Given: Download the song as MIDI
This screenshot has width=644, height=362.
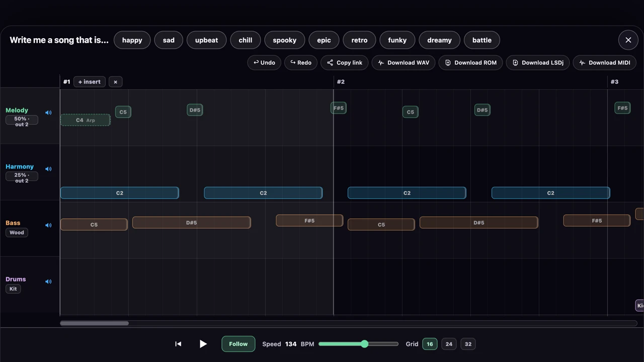Looking at the screenshot, I should (605, 63).
